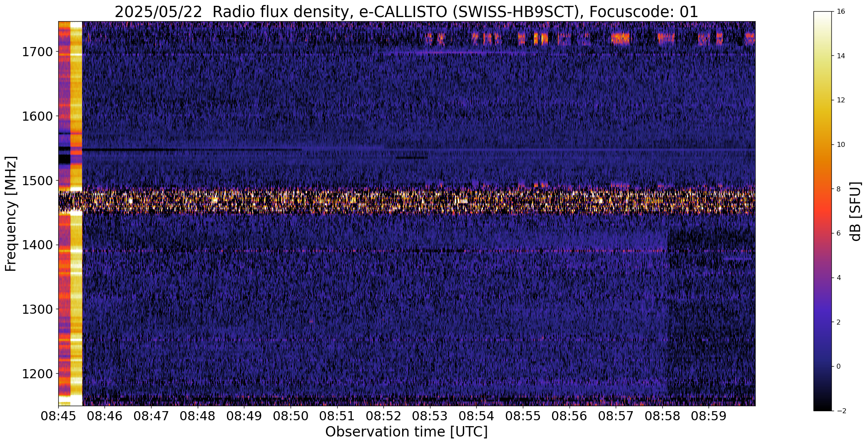The height and width of the screenshot is (444, 868).
Task: Click the 08:55 time tick label
Action: pos(523,416)
